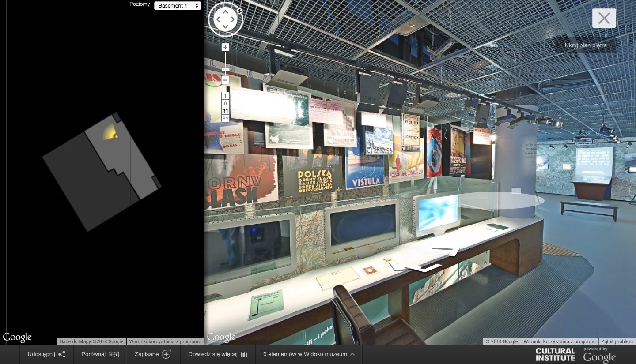
Task: Open the Cultural Institute logo link
Action: (555, 354)
